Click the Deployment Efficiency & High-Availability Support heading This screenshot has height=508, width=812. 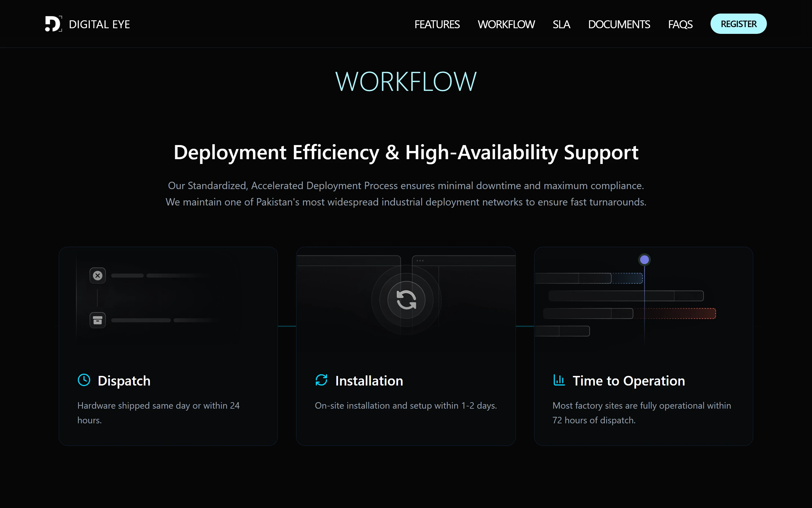click(406, 152)
